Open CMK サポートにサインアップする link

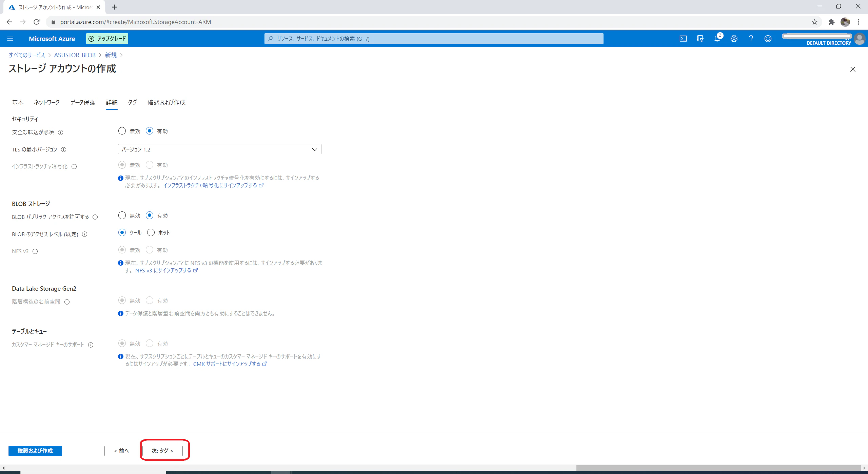[230, 364]
